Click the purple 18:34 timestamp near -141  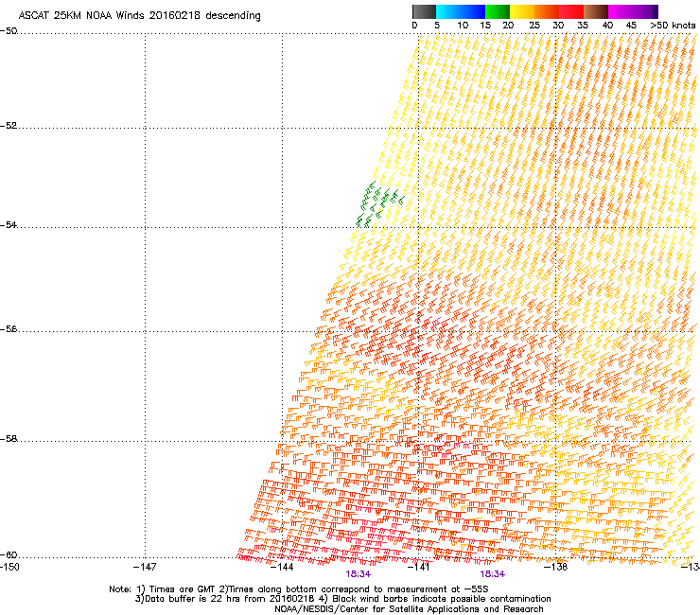(x=493, y=574)
